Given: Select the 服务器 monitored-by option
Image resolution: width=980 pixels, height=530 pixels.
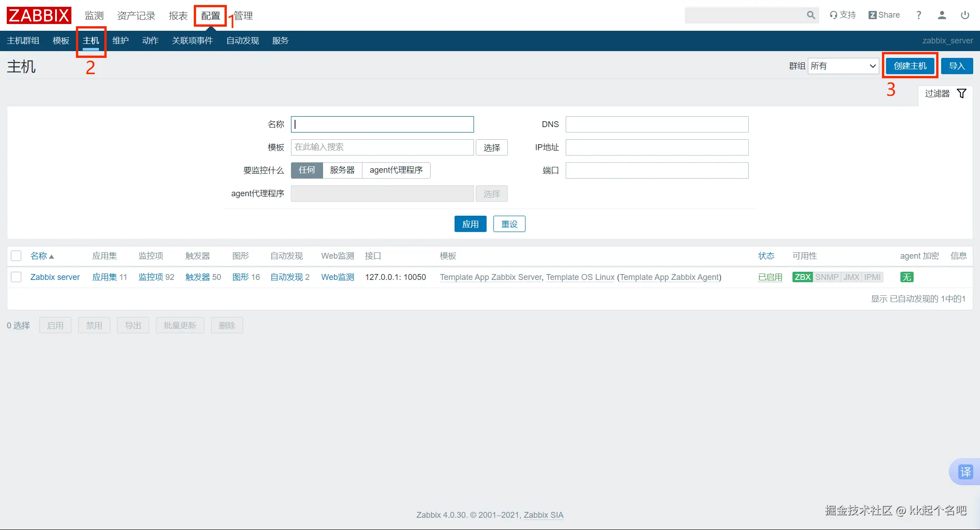Looking at the screenshot, I should coord(342,170).
